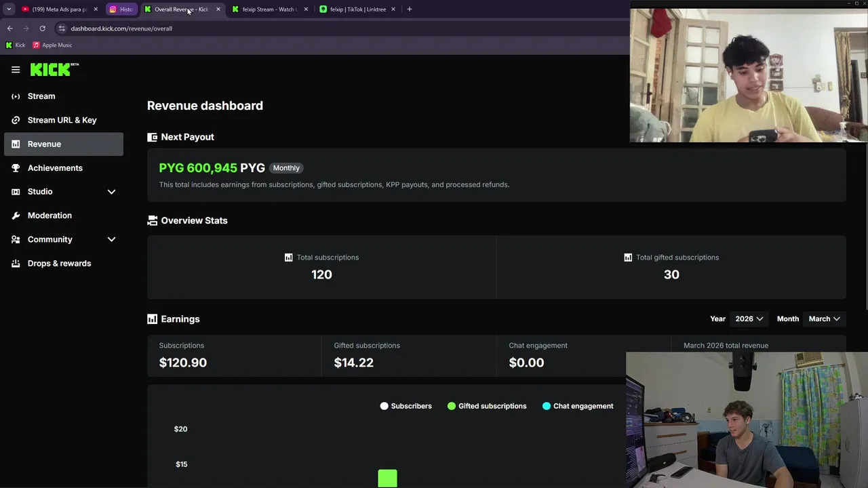Viewport: 868px width, 488px height.
Task: Go back with the browser back arrow
Action: pos(9,28)
